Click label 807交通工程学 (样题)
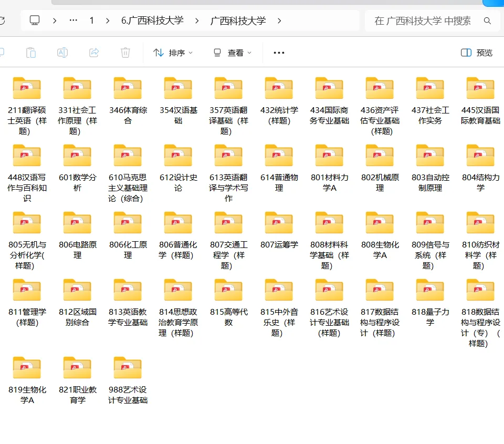The image size is (504, 444). click(228, 255)
